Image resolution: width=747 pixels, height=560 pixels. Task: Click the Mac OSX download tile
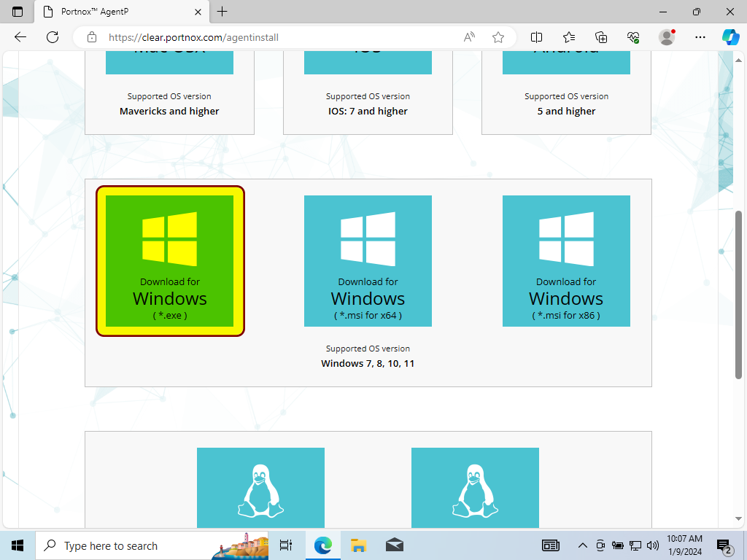169,63
